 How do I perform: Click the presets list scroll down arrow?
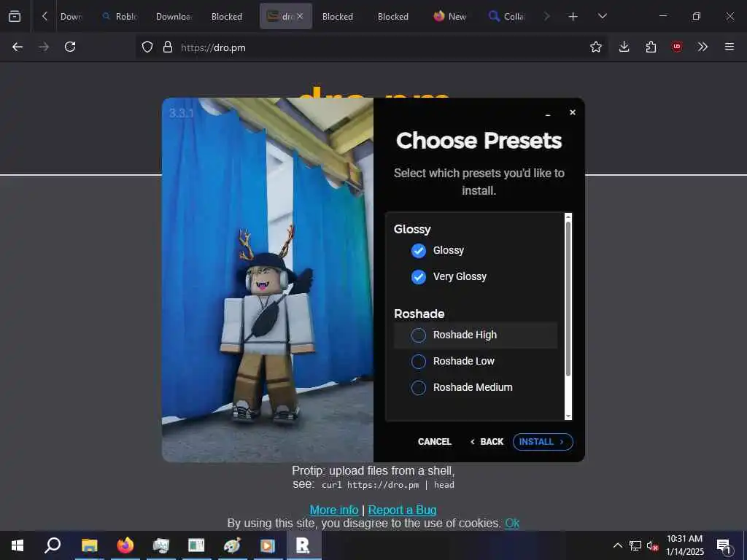(568, 416)
